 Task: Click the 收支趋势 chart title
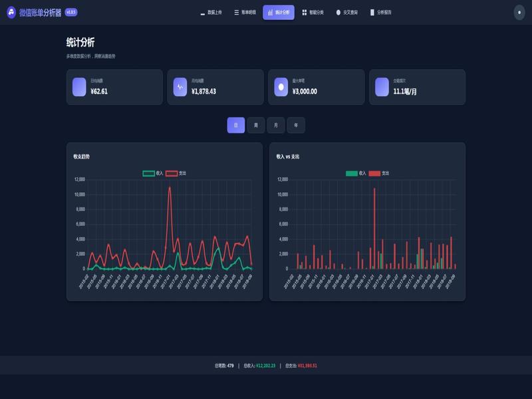81,157
